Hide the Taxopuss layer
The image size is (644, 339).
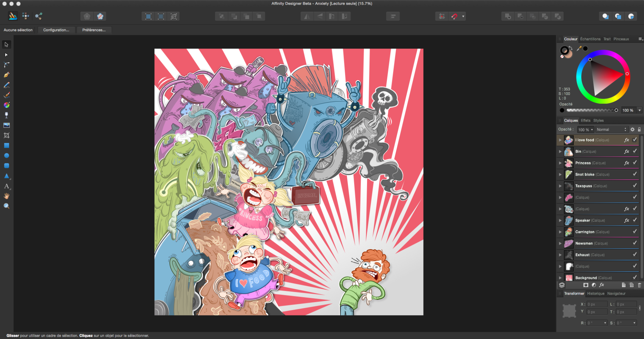[635, 185]
